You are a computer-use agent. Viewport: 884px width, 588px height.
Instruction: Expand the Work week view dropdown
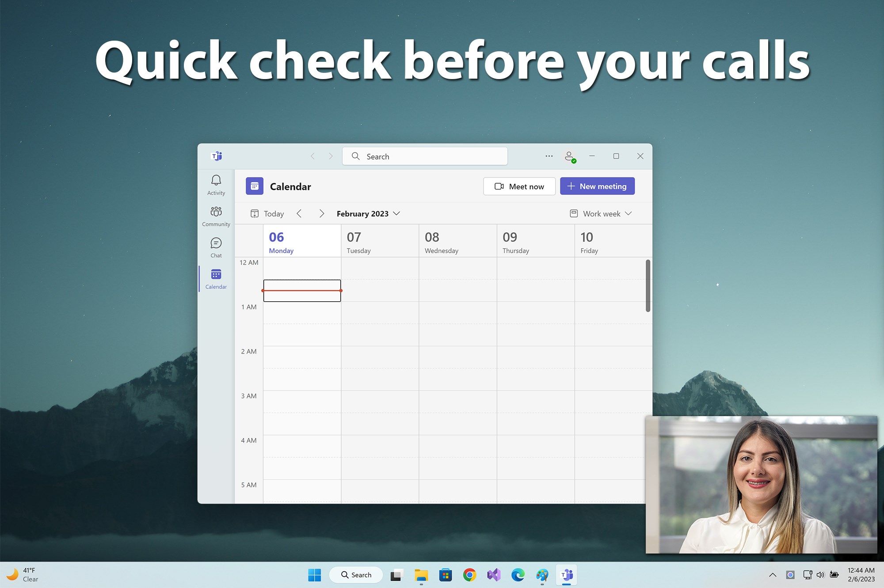click(601, 213)
